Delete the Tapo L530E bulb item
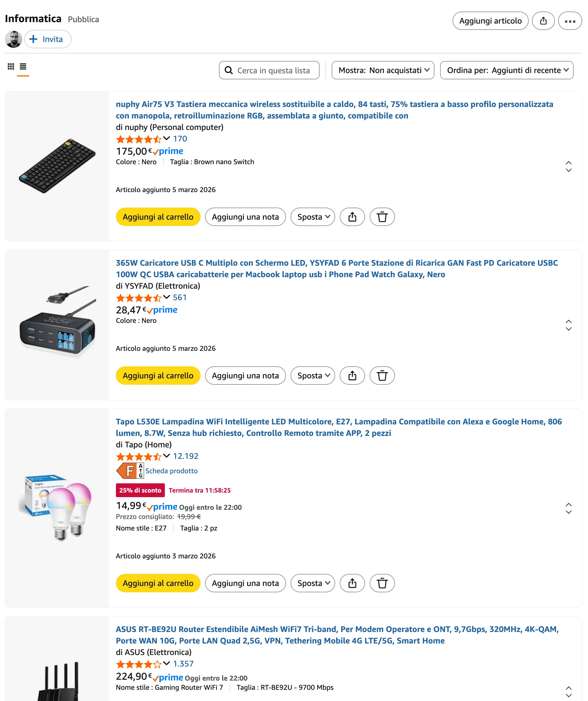 [382, 583]
